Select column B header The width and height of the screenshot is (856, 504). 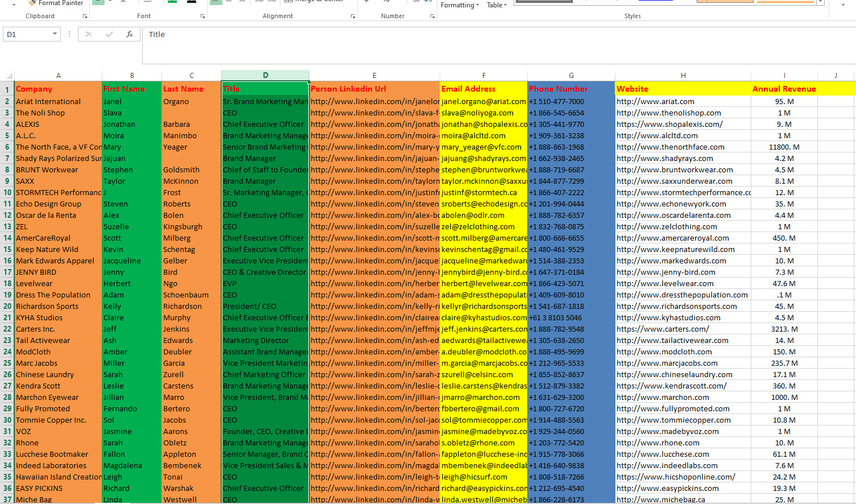click(132, 75)
